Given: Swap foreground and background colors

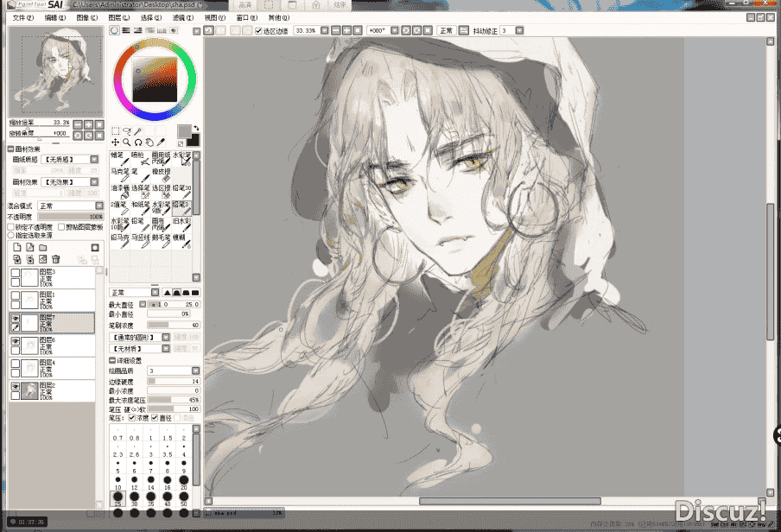Looking at the screenshot, I should pos(196,128).
